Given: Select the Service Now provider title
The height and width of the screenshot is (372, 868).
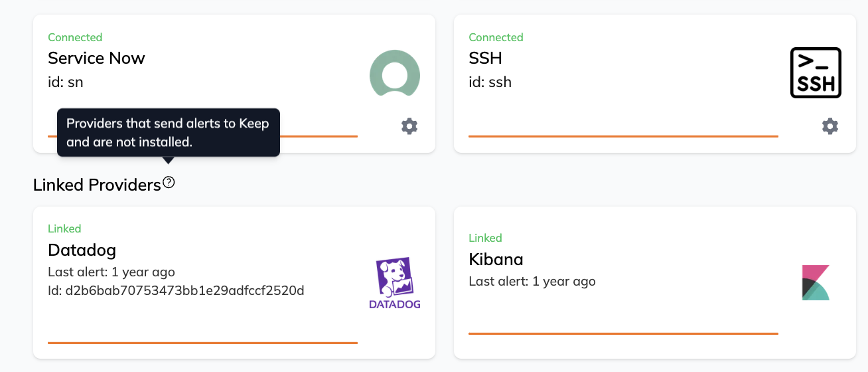Looking at the screenshot, I should (x=96, y=58).
